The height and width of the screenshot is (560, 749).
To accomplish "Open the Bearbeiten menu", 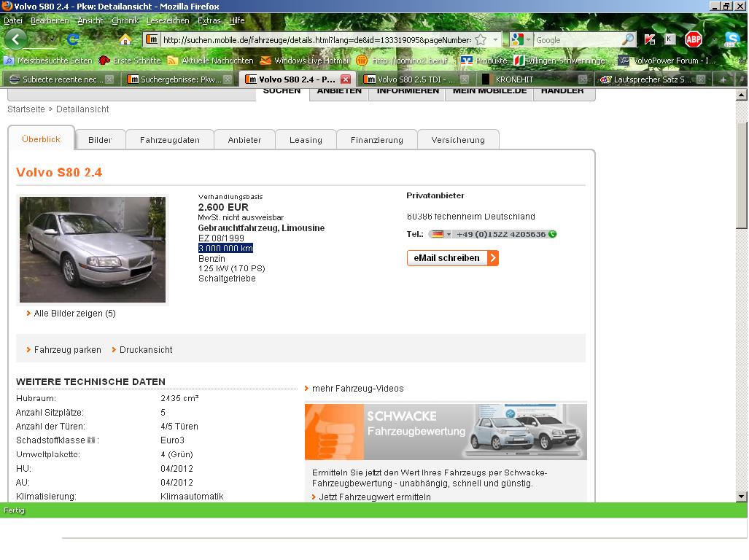I will pyautogui.click(x=50, y=20).
